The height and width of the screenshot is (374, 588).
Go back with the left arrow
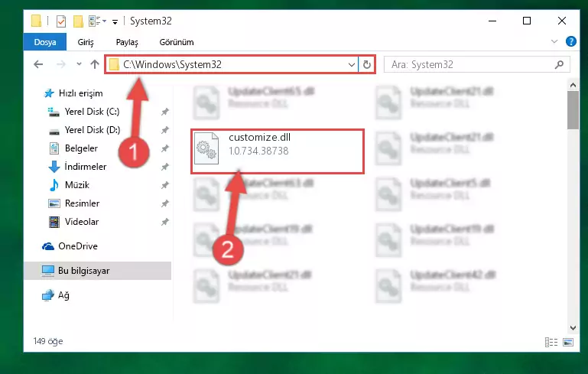click(38, 64)
